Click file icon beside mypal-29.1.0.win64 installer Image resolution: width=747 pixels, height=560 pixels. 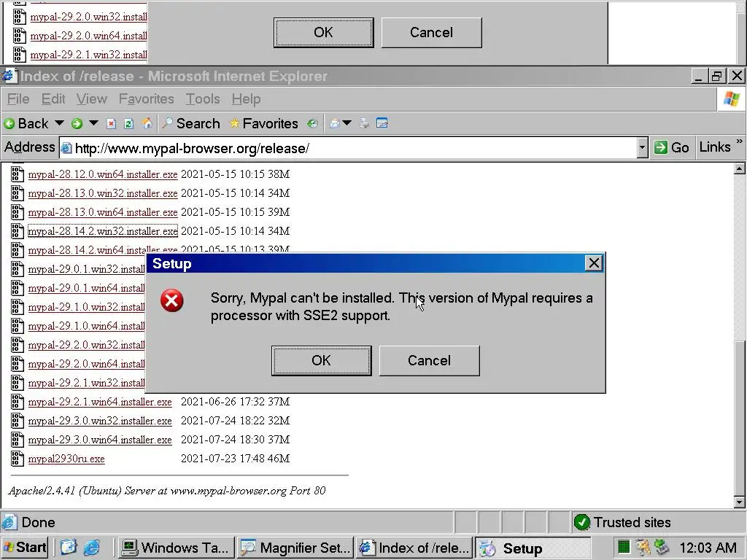18,326
